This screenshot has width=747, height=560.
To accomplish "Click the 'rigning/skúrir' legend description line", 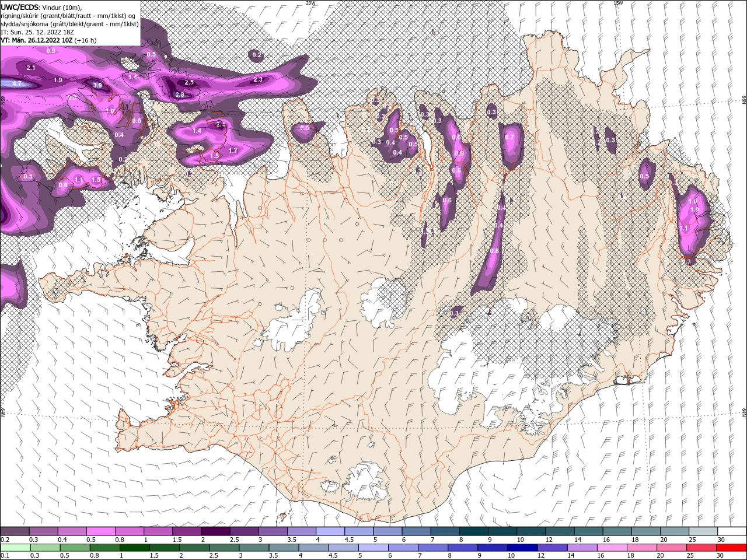I will click(68, 15).
